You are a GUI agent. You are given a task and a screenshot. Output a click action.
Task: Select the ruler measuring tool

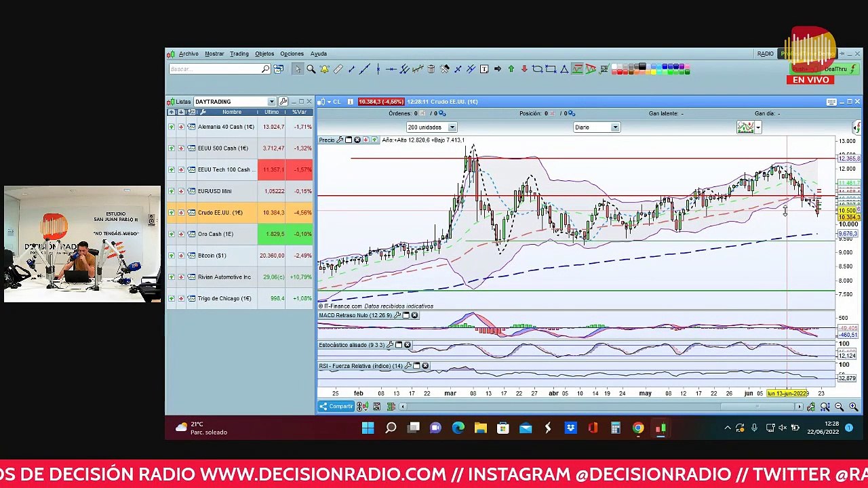338,68
